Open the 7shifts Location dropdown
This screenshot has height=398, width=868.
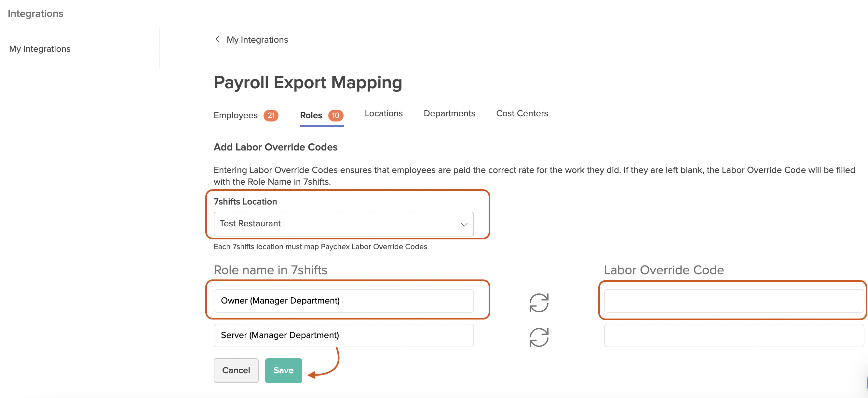(344, 224)
